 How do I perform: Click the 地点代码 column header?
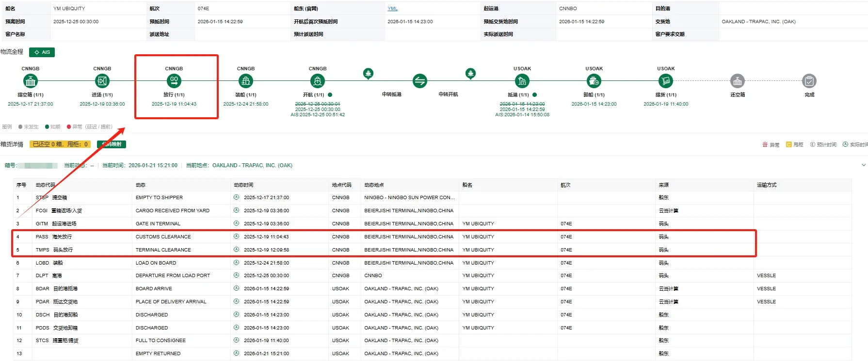pyautogui.click(x=342, y=185)
